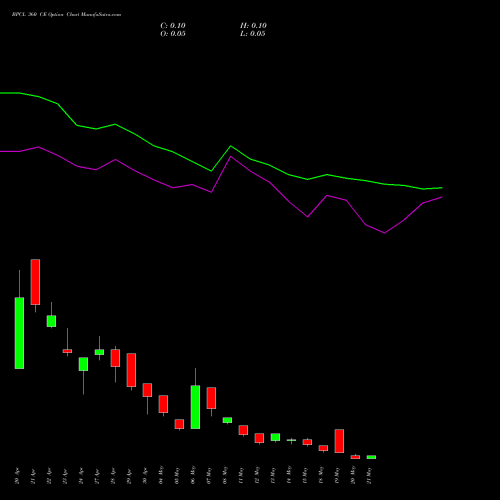500x500 pixels.
Task: Click the chart title text at top left
Action: click(x=66, y=15)
